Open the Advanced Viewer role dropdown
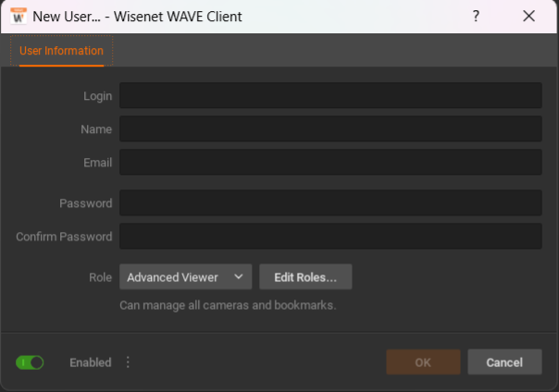The width and height of the screenshot is (559, 392). point(185,276)
